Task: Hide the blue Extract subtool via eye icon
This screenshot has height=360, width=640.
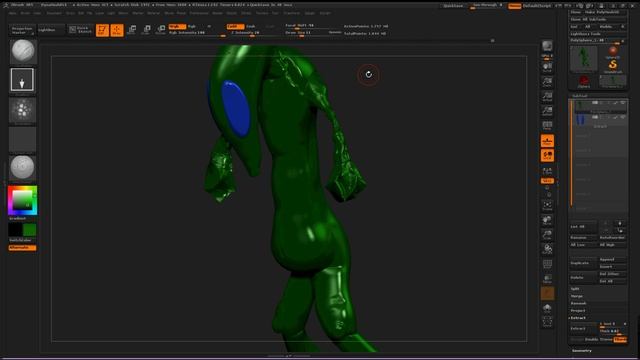Action: (x=623, y=117)
